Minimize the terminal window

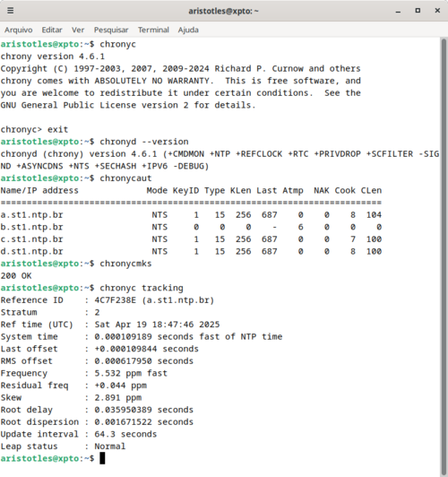point(398,11)
